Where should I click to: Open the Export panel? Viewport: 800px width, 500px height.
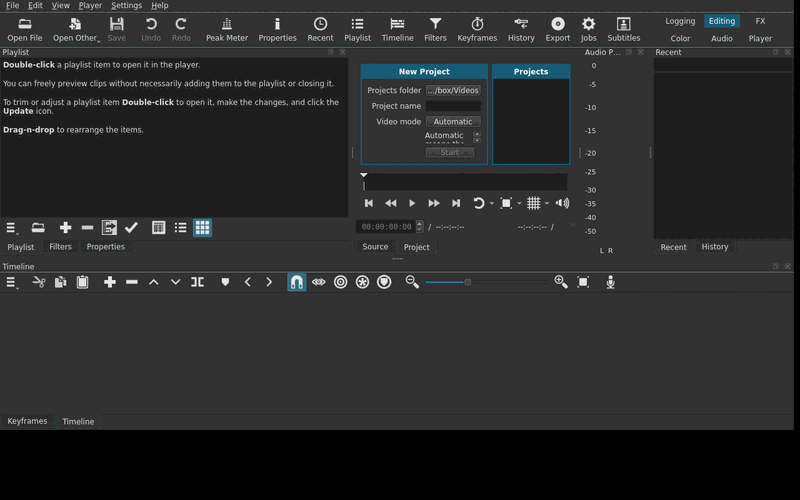[558, 30]
